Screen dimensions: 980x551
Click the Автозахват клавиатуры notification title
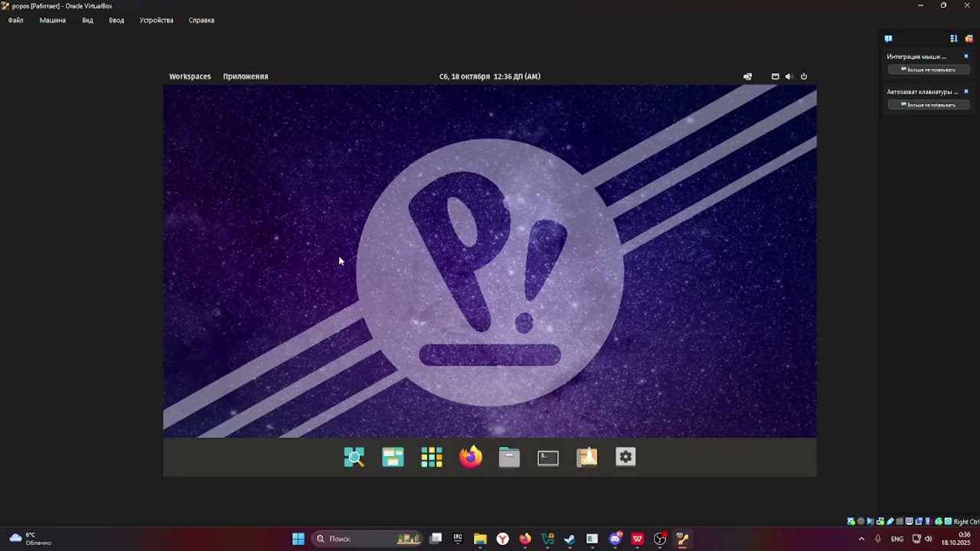click(923, 92)
